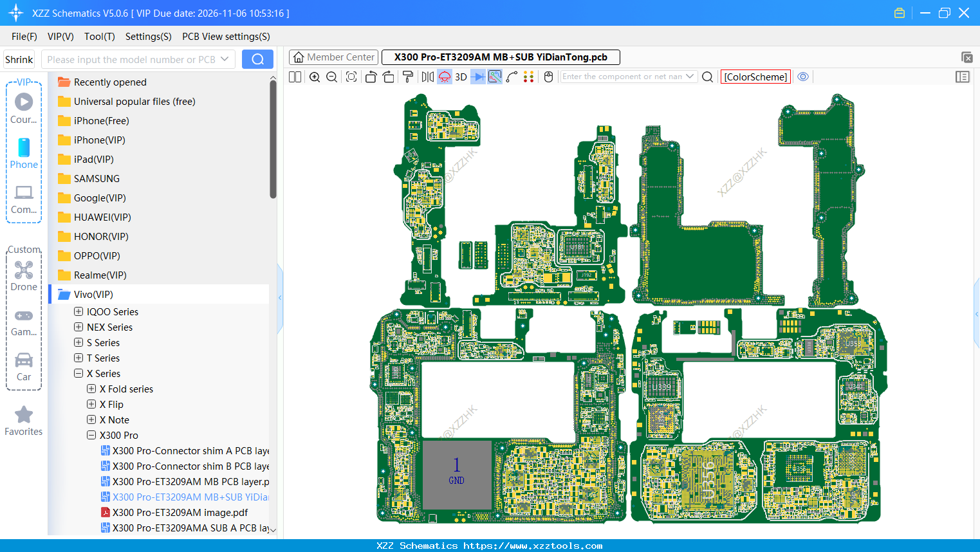
Task: Click the Shrink button
Action: (x=19, y=59)
